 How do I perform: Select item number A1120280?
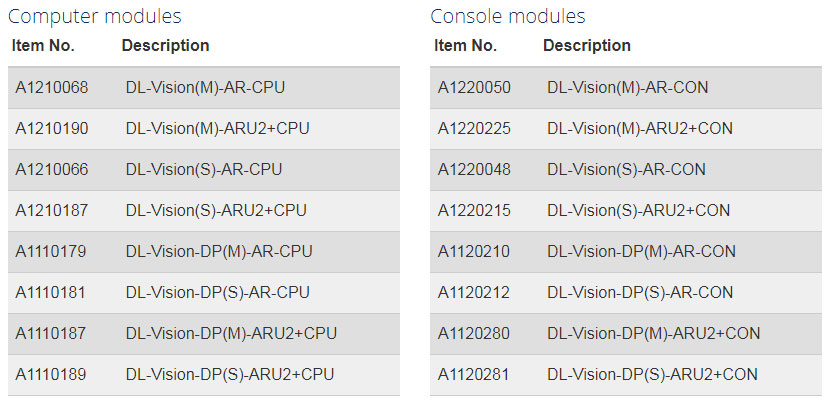[x=474, y=333]
